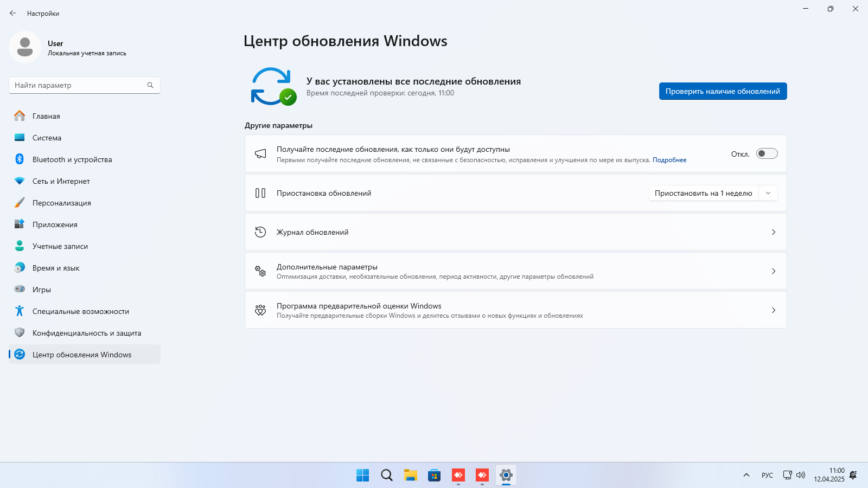Screen dimensions: 868x488
Task: Open File Explorer from the taskbar
Action: (410, 476)
